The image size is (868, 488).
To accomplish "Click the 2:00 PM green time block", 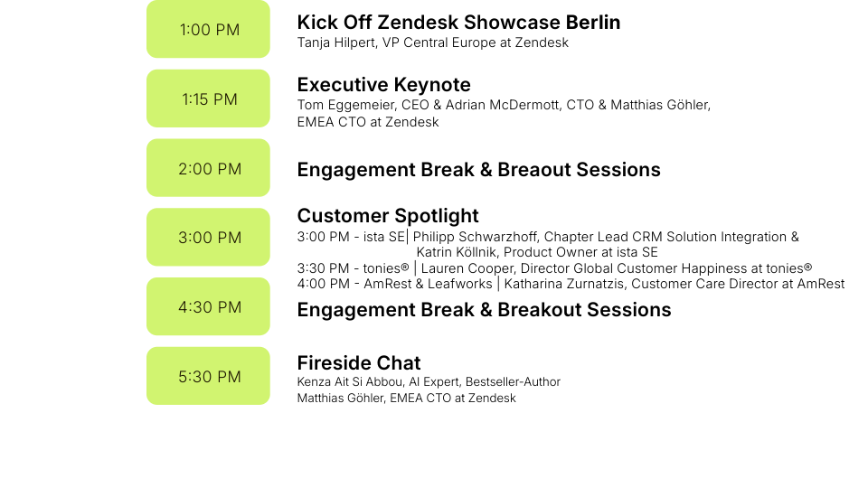I will (208, 168).
